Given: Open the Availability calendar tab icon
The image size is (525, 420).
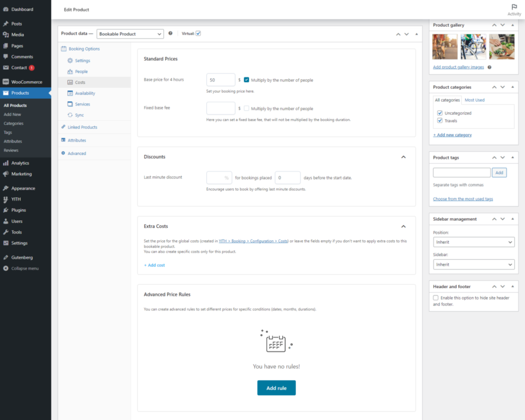Looking at the screenshot, I should [70, 93].
